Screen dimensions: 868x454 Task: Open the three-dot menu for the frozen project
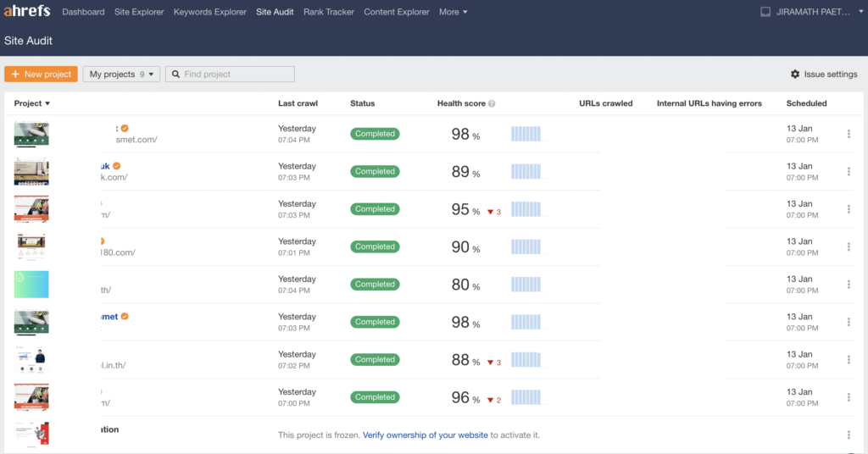pyautogui.click(x=849, y=435)
